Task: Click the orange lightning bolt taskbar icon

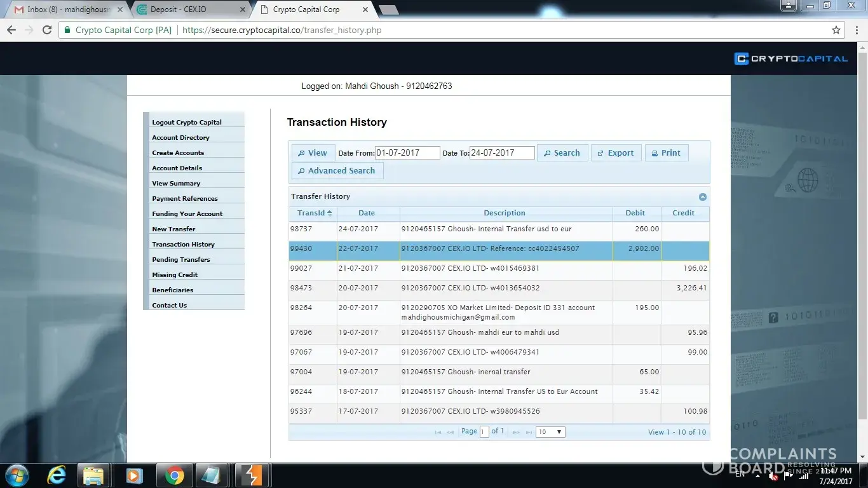Action: [x=252, y=475]
